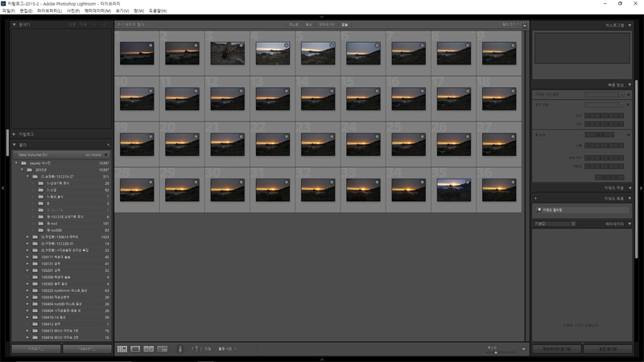
Task: Open the 메타데이터(M) menu
Action: click(x=97, y=10)
